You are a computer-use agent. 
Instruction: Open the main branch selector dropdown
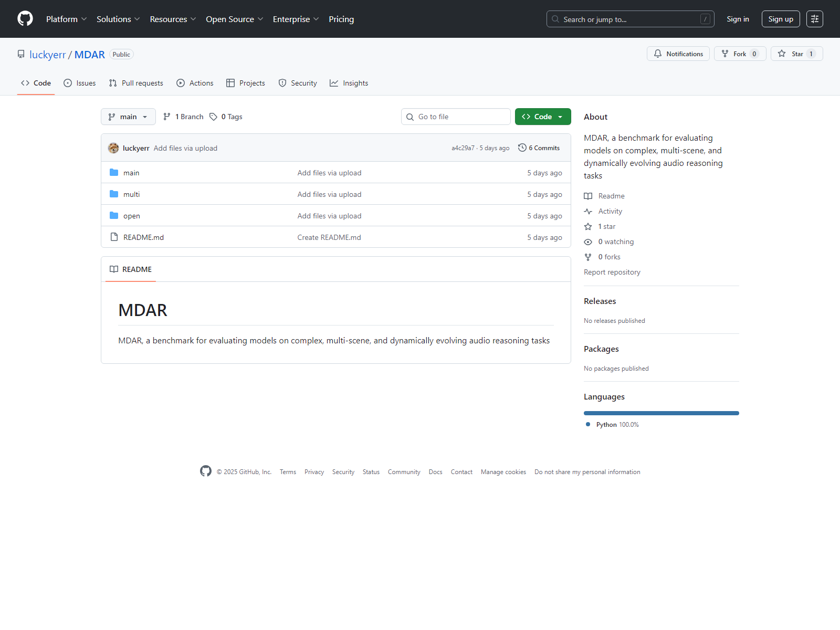point(128,117)
